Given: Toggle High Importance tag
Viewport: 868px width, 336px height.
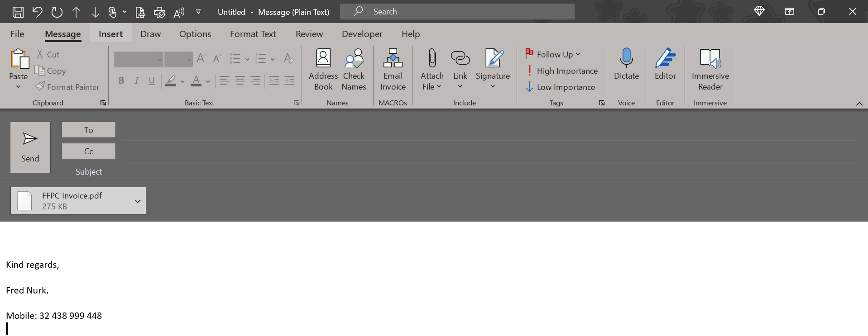Looking at the screenshot, I should click(x=561, y=71).
